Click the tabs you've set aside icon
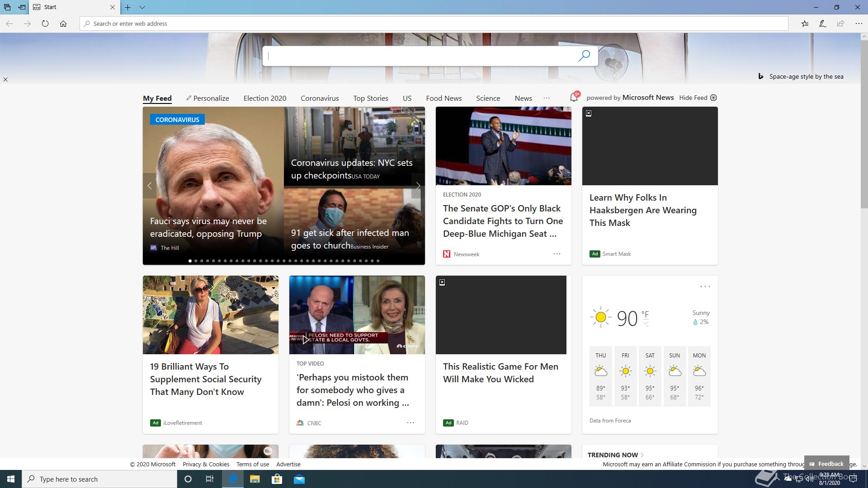The width and height of the screenshot is (868, 488). pyautogui.click(x=7, y=7)
